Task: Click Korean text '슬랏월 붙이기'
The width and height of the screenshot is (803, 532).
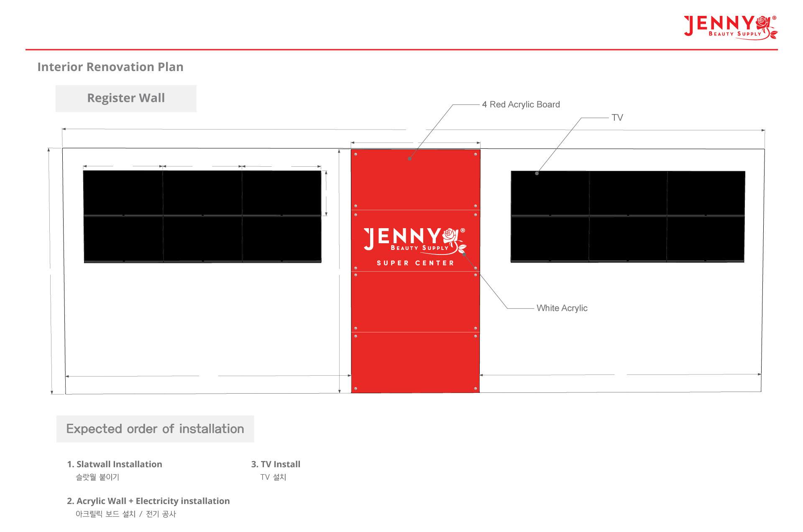Action: [x=97, y=477]
